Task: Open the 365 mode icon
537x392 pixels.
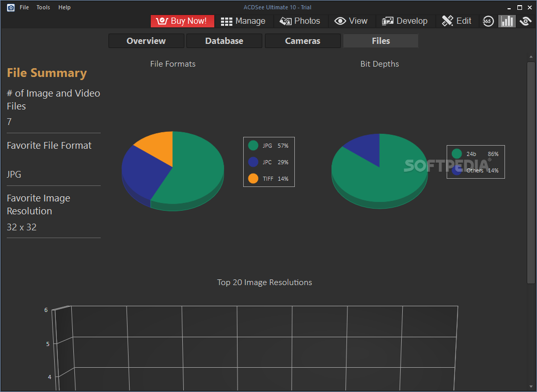Action: tap(488, 21)
